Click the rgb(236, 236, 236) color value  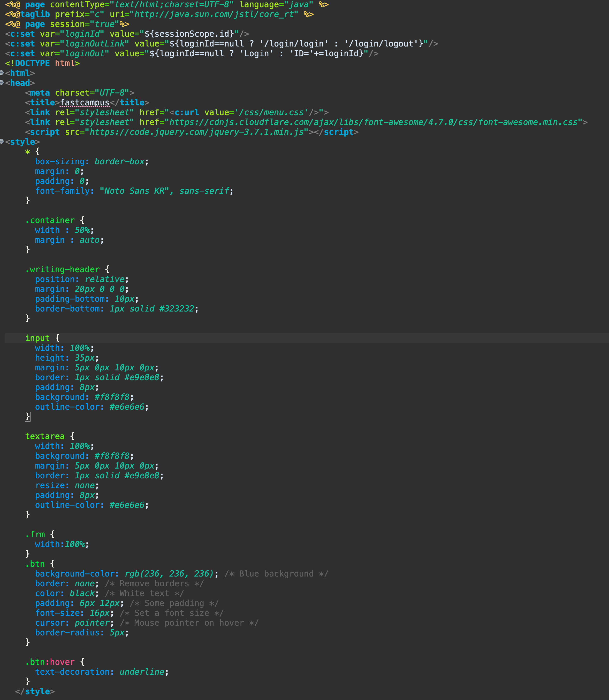[x=169, y=574]
